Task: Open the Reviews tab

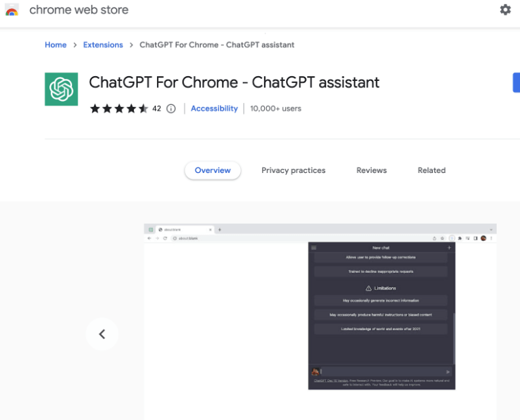Action: coord(371,170)
